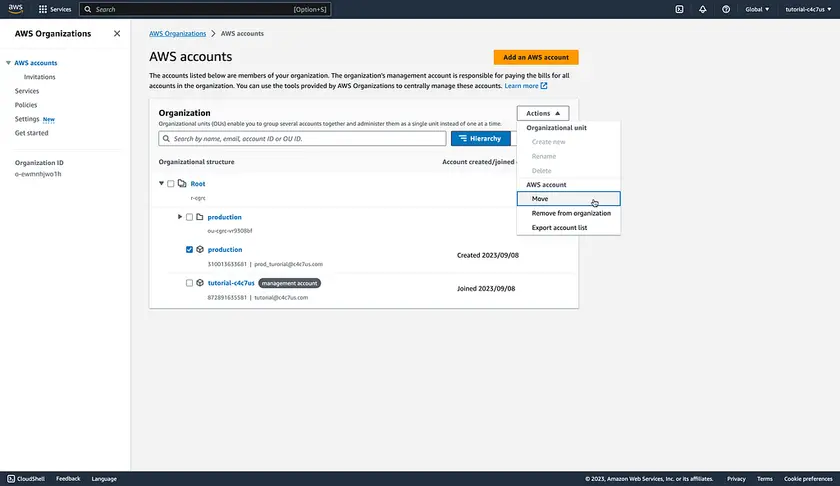Click the external link icon beside Learn more

(544, 86)
